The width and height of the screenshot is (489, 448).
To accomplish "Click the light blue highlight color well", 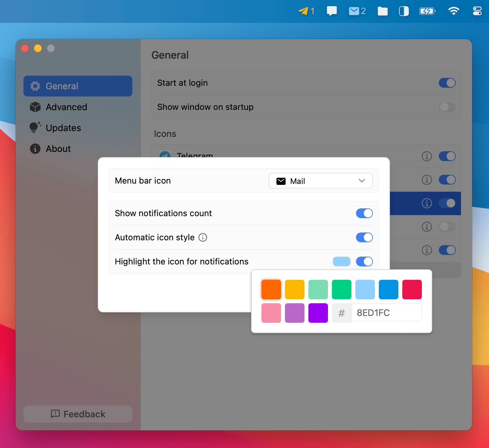I will click(342, 261).
